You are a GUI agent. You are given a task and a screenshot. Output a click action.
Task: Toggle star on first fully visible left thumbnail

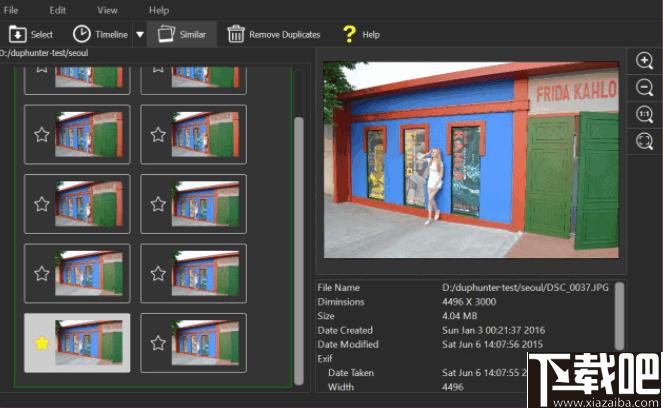(42, 135)
